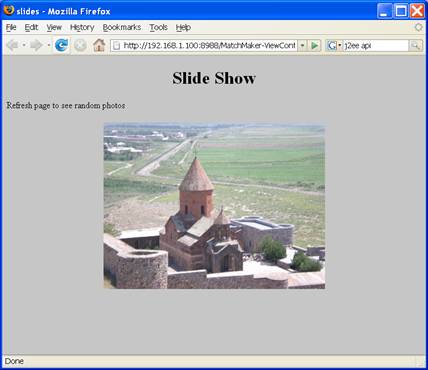This screenshot has height=370, width=428.
Task: Open the Google search engine selector
Action: (x=334, y=45)
